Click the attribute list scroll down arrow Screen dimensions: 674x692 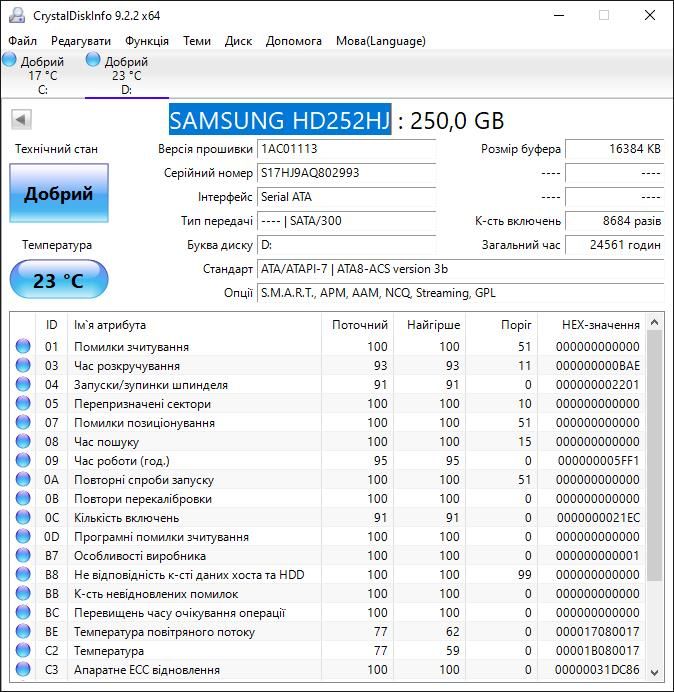click(x=655, y=673)
